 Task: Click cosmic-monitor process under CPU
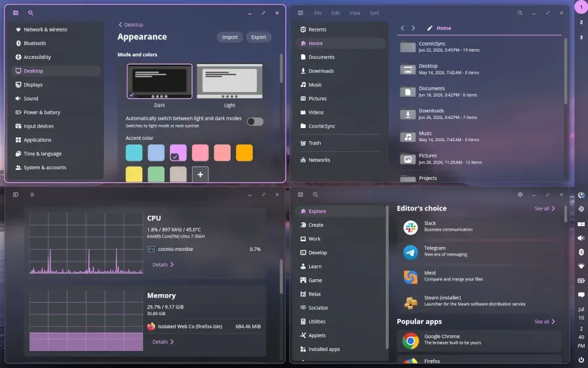[x=204, y=249]
